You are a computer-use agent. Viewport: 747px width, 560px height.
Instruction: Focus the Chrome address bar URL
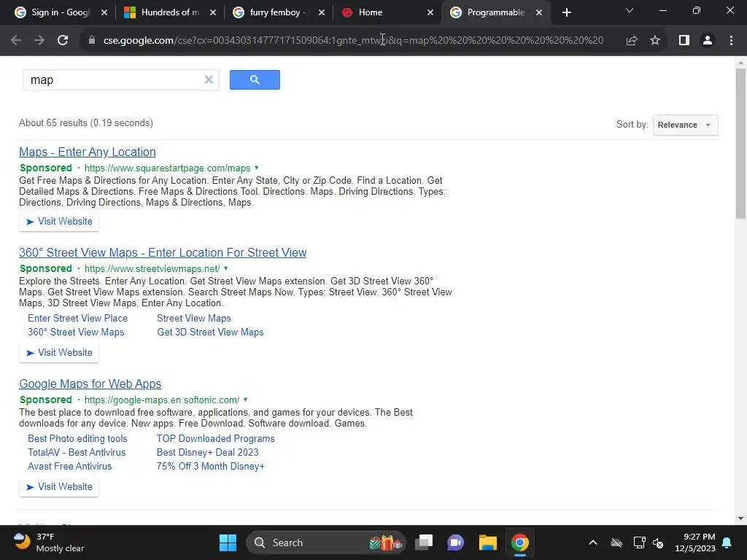353,41
